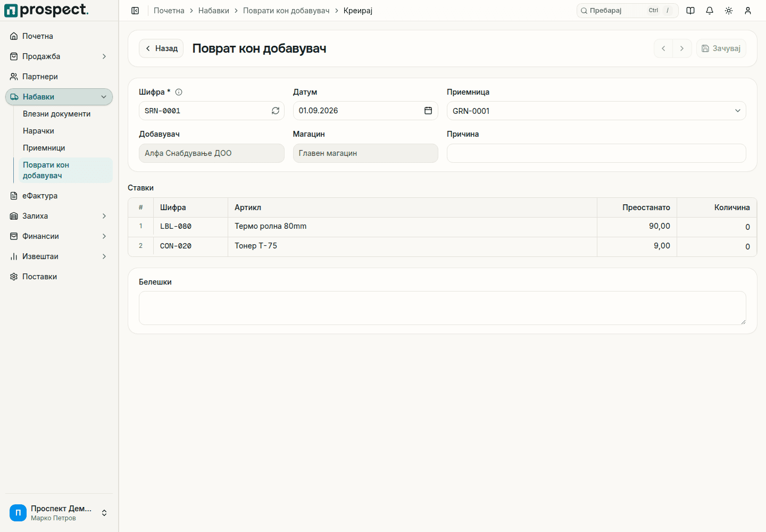Image resolution: width=766 pixels, height=532 pixels.
Task: Click the prospect logo
Action: 46,10
